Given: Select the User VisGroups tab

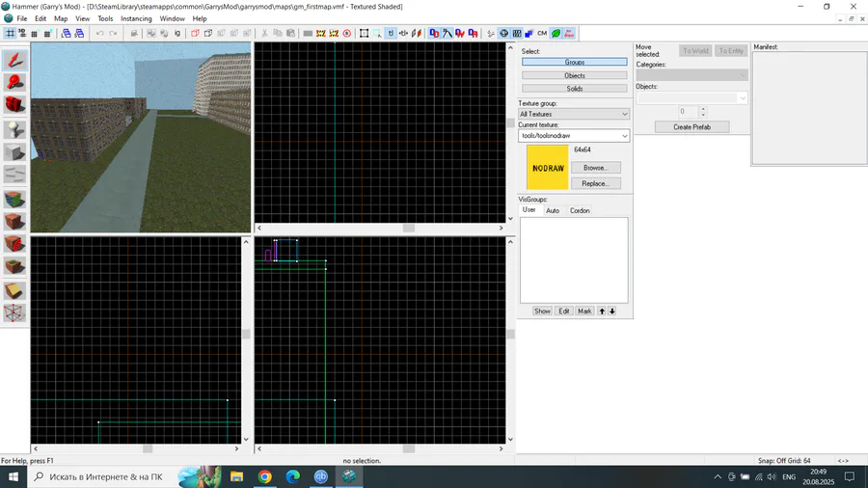Looking at the screenshot, I should click(x=529, y=209).
